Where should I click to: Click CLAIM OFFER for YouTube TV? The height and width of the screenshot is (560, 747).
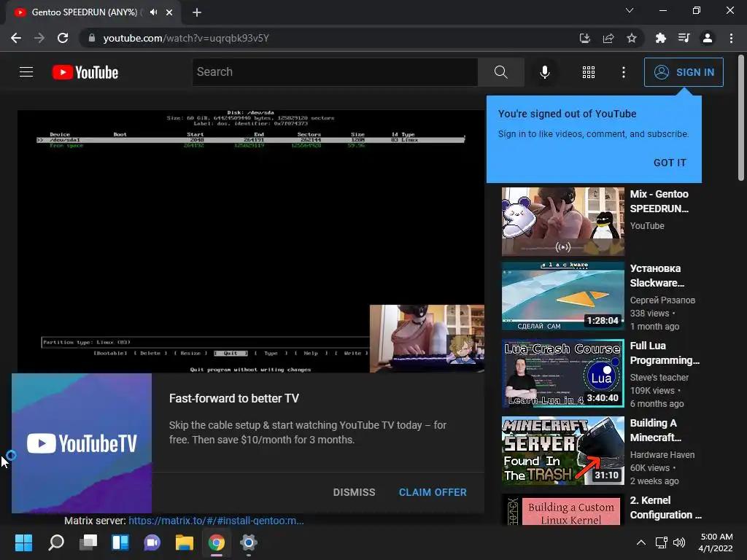point(433,492)
